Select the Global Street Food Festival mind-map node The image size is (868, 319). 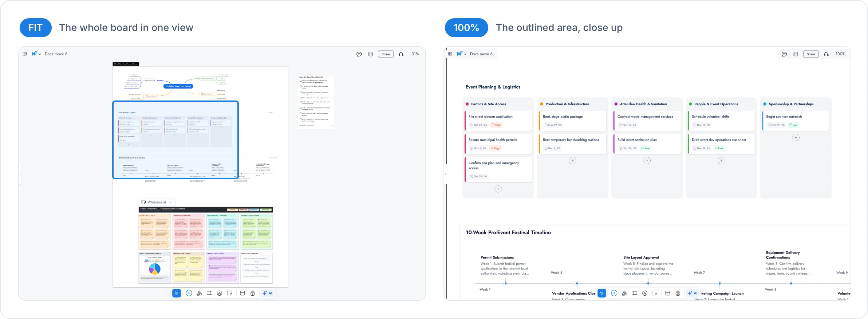(x=178, y=86)
